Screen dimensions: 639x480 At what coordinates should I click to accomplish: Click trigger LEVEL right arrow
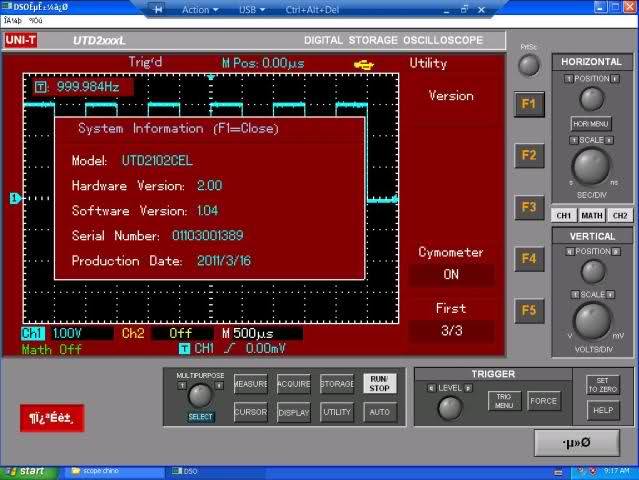click(468, 388)
